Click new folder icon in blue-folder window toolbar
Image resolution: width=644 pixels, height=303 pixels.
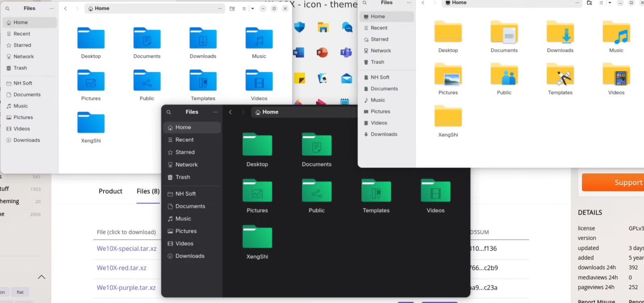[232, 8]
